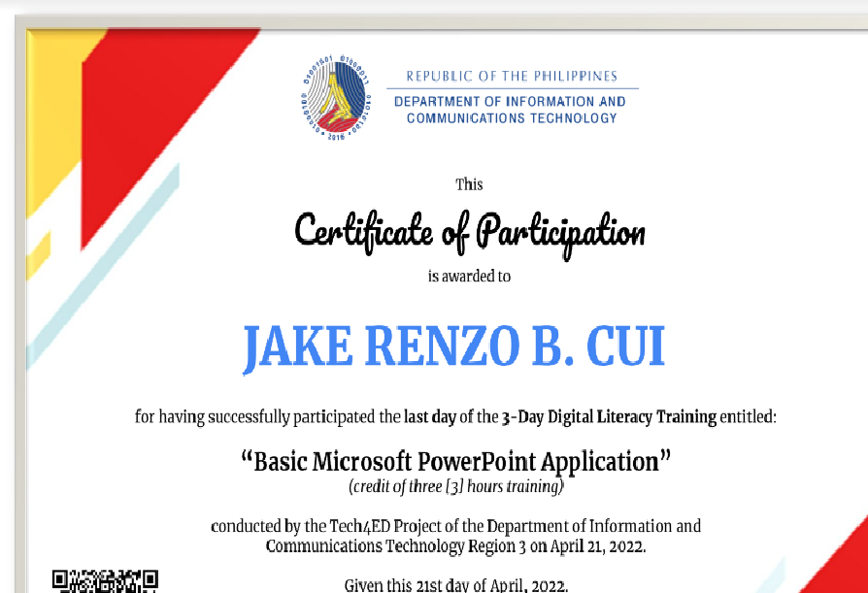This screenshot has width=868, height=593.
Task: Click '(credit of three [3] hours training)'
Action: pos(455,487)
